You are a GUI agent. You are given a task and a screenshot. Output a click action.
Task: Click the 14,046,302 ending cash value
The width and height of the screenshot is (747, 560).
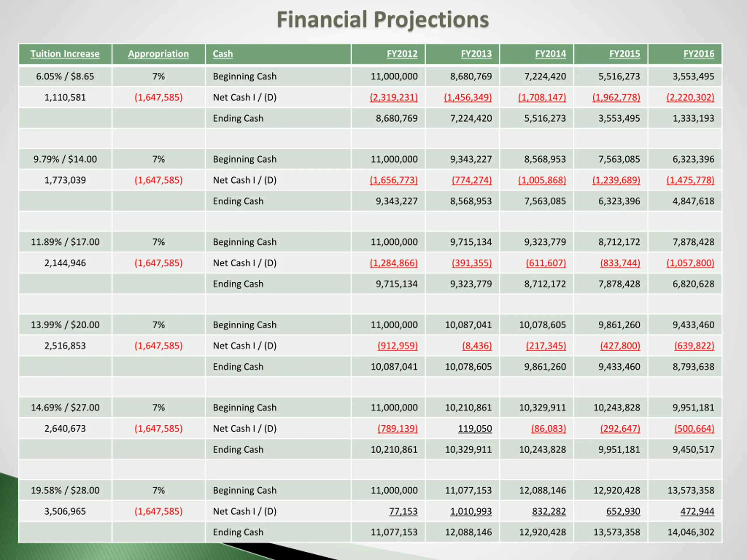(691, 532)
